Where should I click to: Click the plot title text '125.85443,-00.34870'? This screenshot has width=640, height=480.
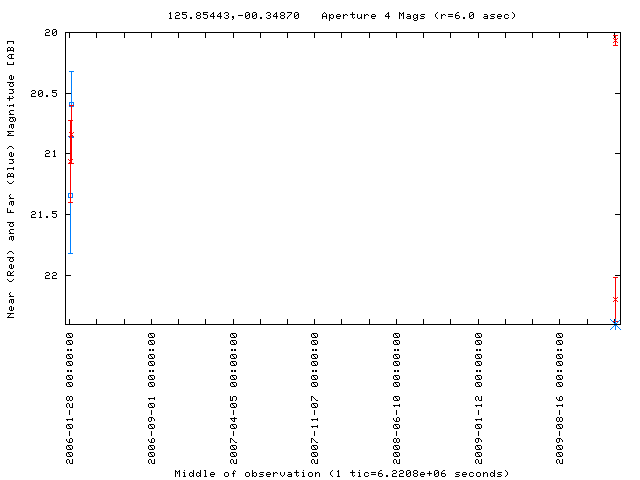tap(233, 16)
